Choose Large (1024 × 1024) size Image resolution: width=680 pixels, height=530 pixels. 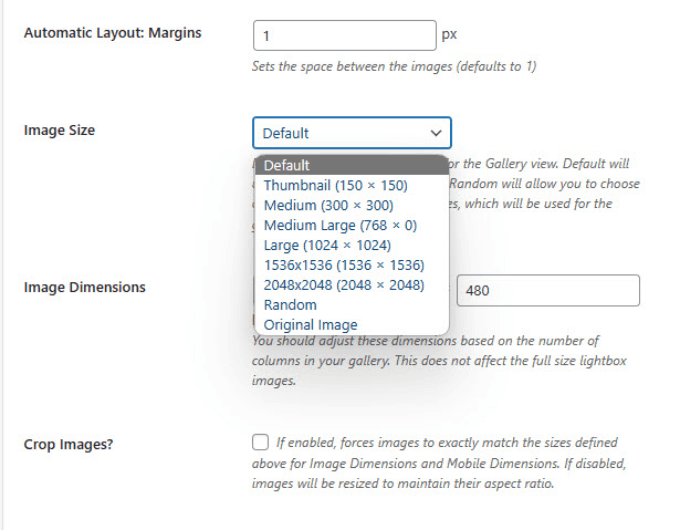[327, 245]
